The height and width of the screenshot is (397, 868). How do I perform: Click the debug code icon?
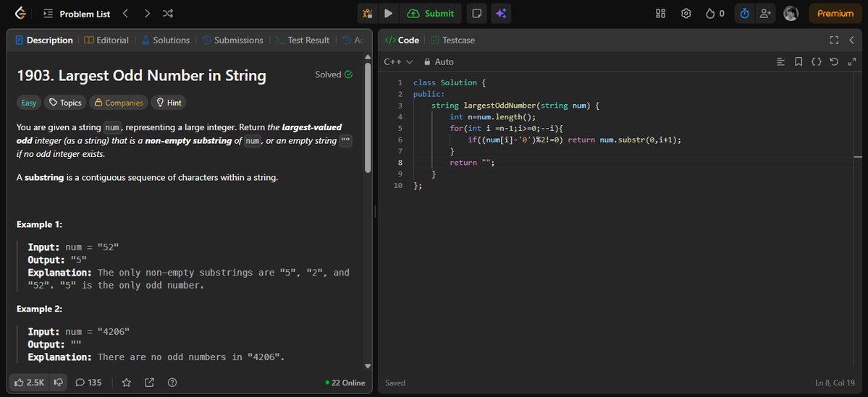coord(368,14)
